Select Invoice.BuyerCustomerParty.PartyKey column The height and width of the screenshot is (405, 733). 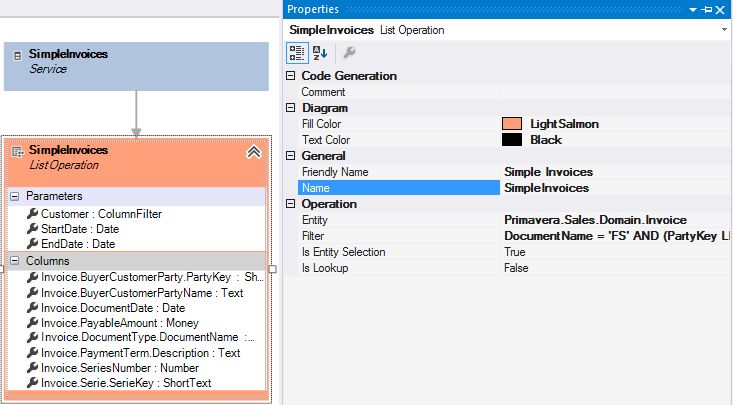[x=152, y=277]
